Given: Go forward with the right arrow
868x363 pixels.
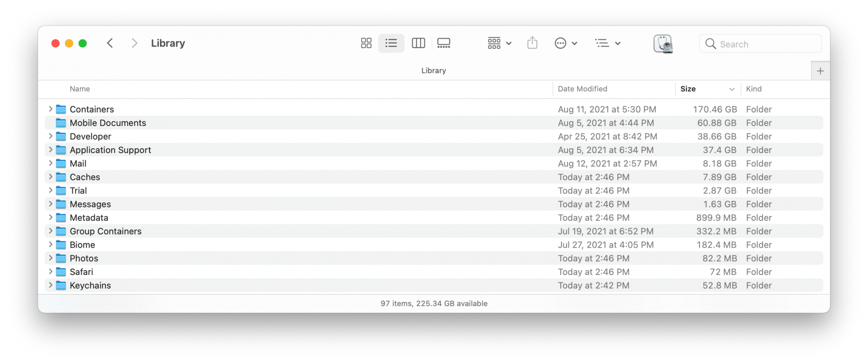Looking at the screenshot, I should 135,43.
